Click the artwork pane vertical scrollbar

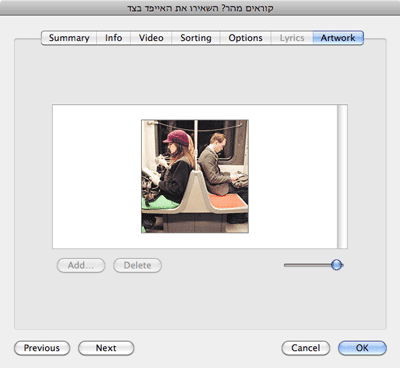pyautogui.click(x=342, y=176)
